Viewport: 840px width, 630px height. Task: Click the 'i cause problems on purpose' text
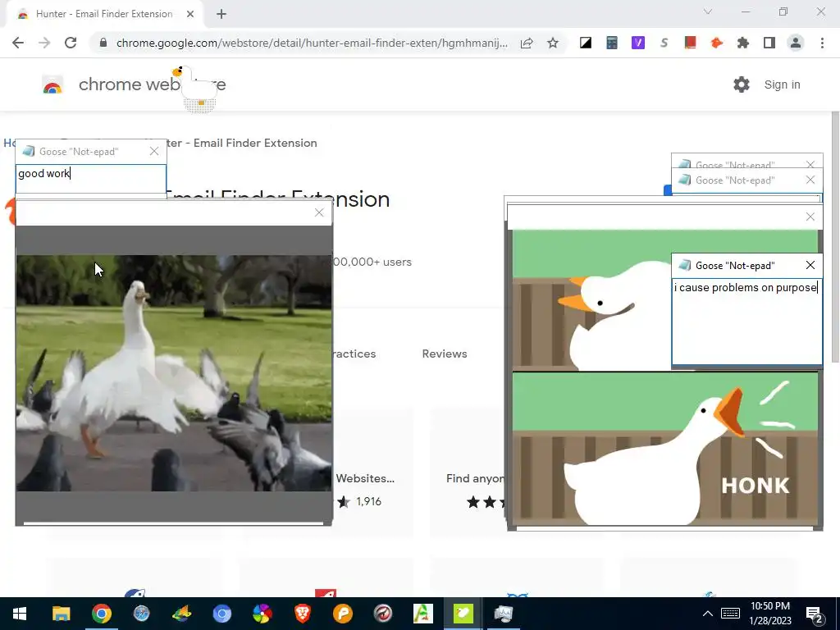click(x=746, y=288)
